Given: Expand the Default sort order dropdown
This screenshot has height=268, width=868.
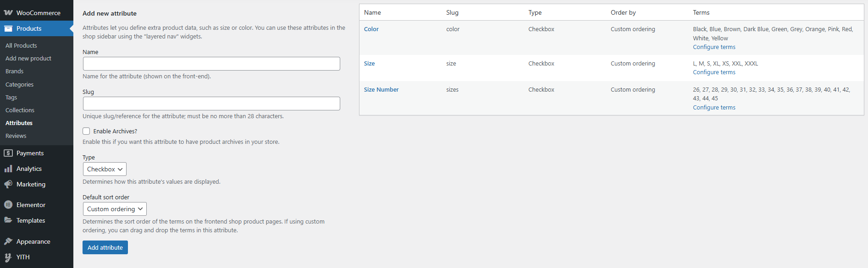Looking at the screenshot, I should click(115, 209).
